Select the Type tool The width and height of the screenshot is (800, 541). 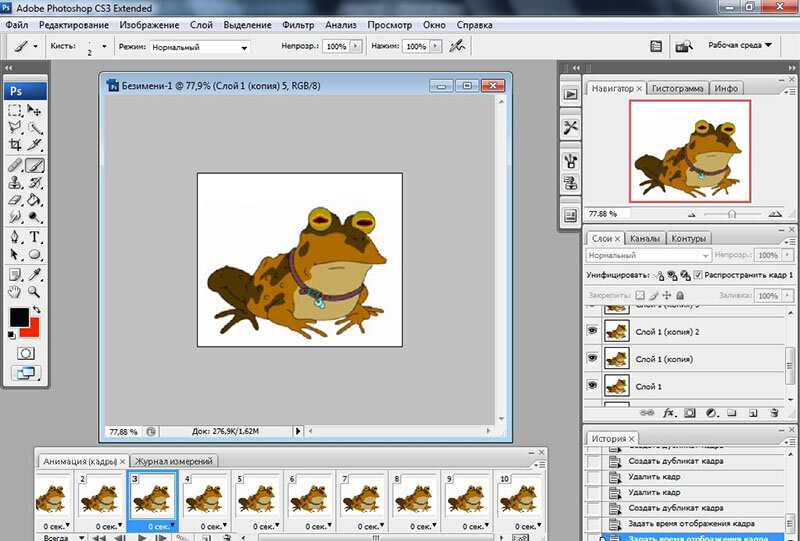coord(34,237)
